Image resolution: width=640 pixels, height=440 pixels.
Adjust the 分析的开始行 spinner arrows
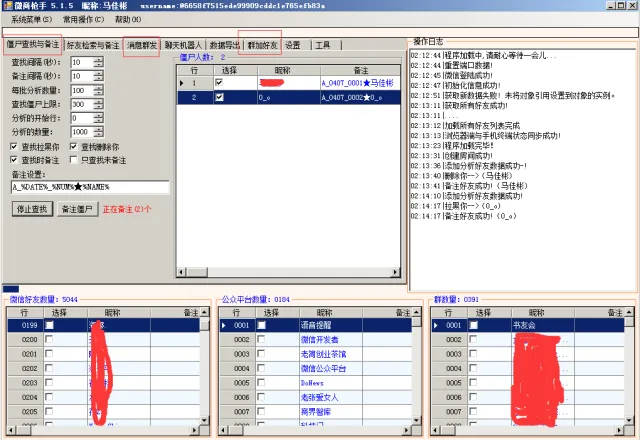(x=99, y=118)
